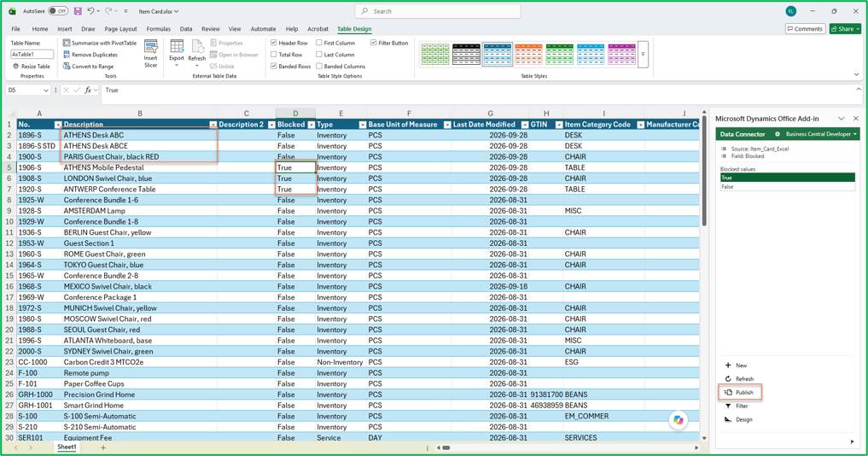Image resolution: width=868 pixels, height=456 pixels.
Task: Collapse the ribbon chevron
Action: (856, 74)
